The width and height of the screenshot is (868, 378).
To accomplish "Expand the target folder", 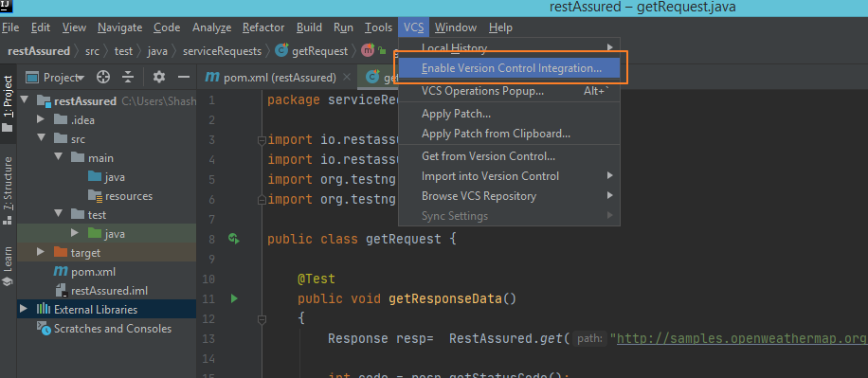I will (41, 252).
